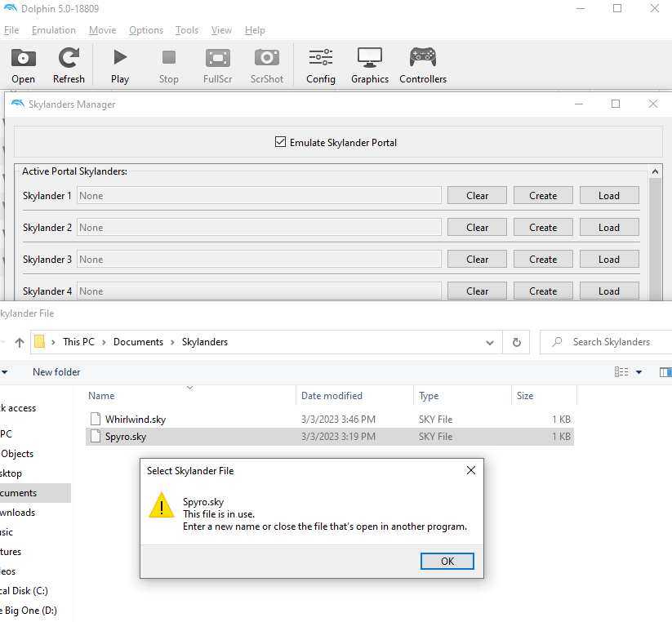Create a new Skylander for slot 1
Screen dimensions: 672x622
point(543,195)
